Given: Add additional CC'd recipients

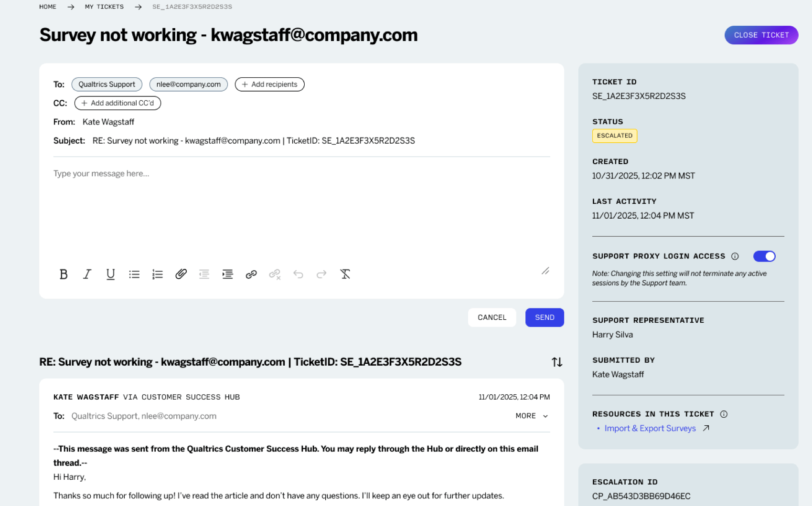Looking at the screenshot, I should (x=118, y=103).
